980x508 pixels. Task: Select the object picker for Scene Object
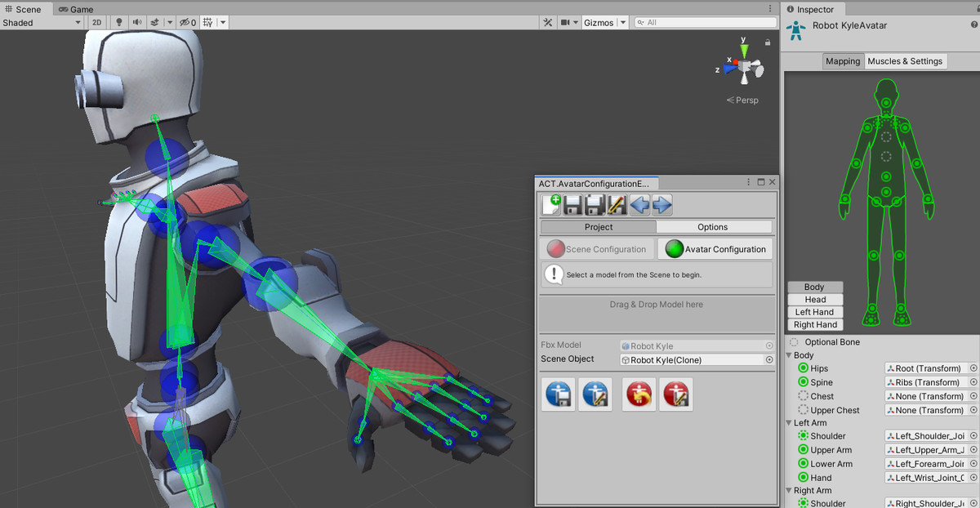point(769,359)
